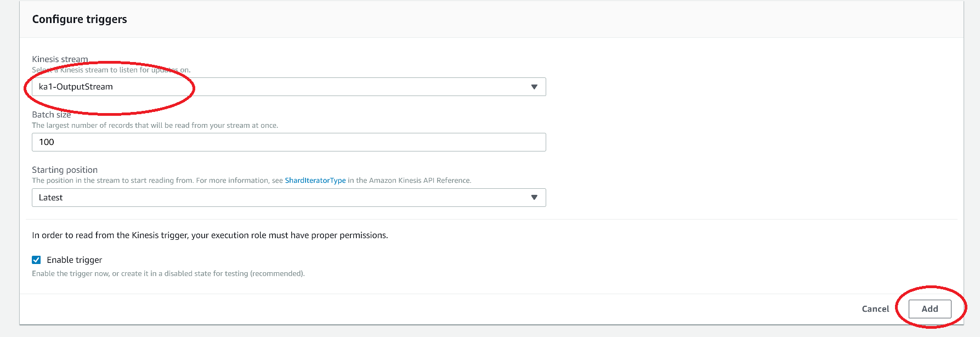Click the Batch size field label

point(52,115)
